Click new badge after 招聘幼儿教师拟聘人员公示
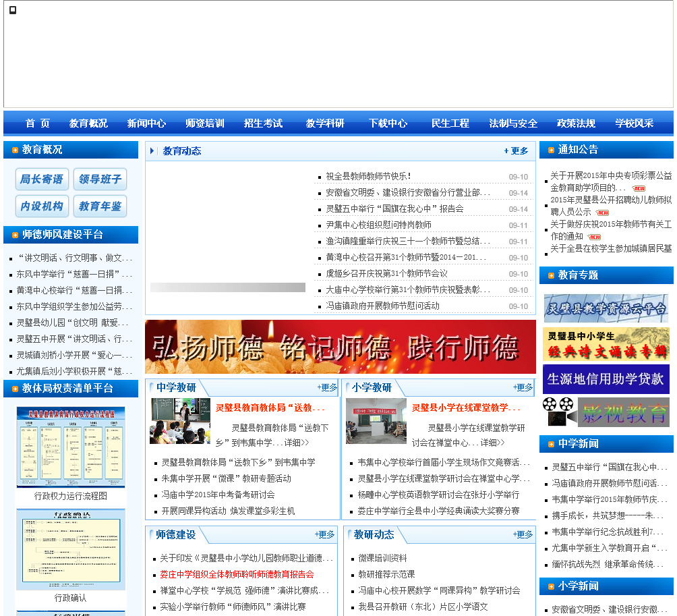This screenshot has width=677, height=616. pyautogui.click(x=602, y=213)
